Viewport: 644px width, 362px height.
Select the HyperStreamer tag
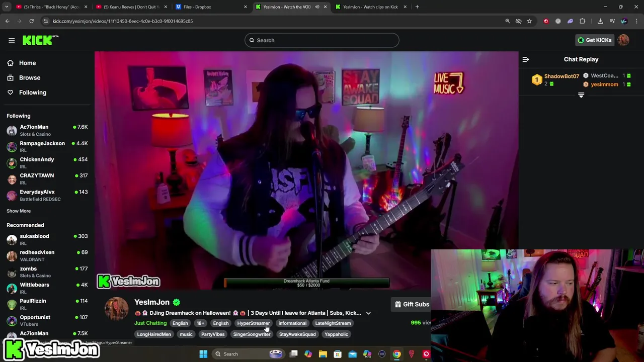254,323
